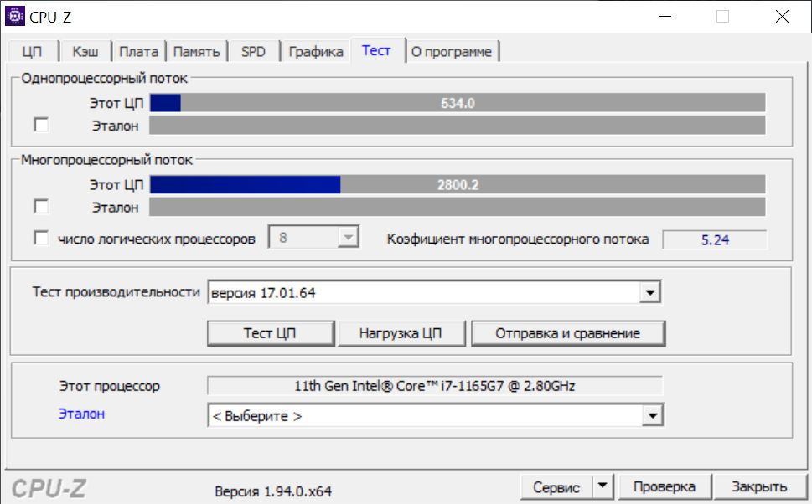Click the Версия 1.94.0.x64 text
Image resolution: width=812 pixels, height=504 pixels.
point(273,491)
